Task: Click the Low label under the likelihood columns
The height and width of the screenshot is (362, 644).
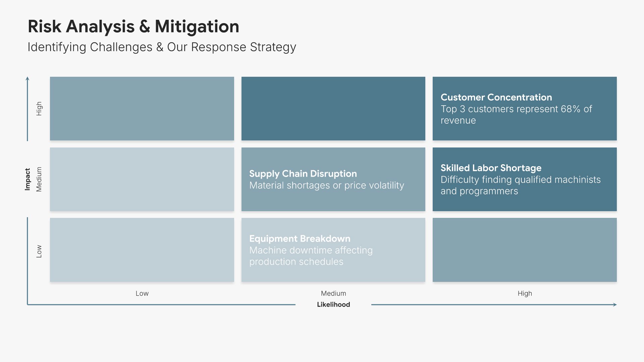Action: [142, 293]
